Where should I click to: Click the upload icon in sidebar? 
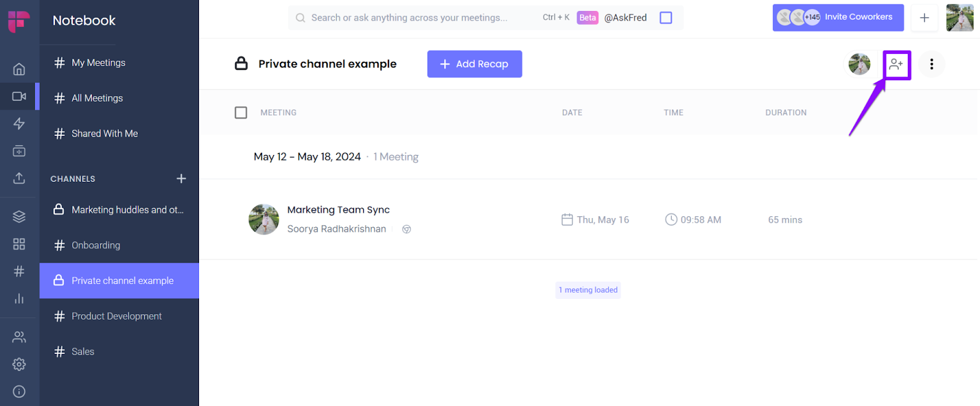coord(19,178)
